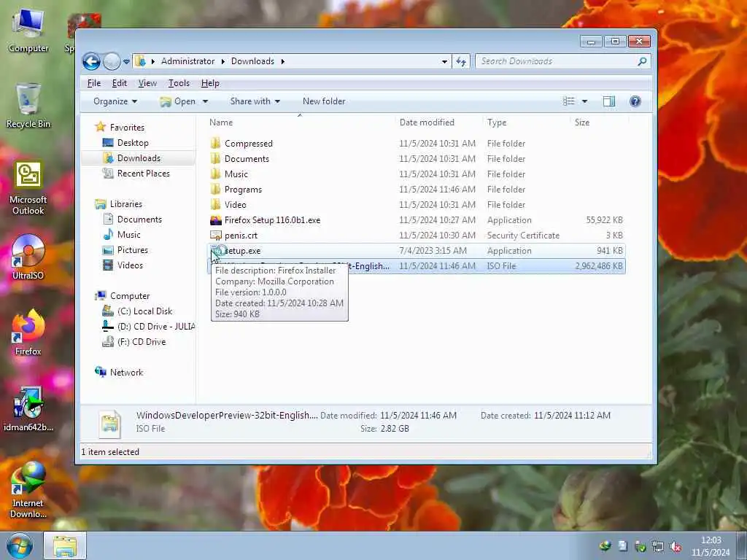
Task: Click the Open toolbar button
Action: pos(178,101)
